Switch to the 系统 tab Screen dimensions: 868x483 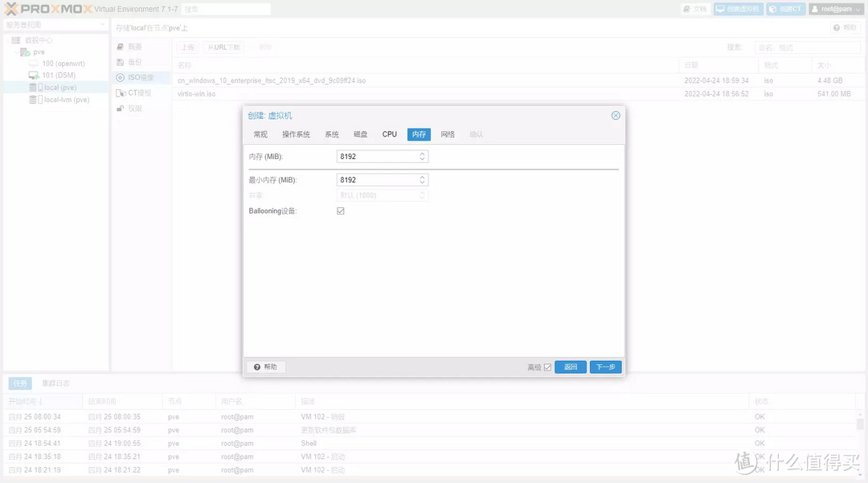332,134
